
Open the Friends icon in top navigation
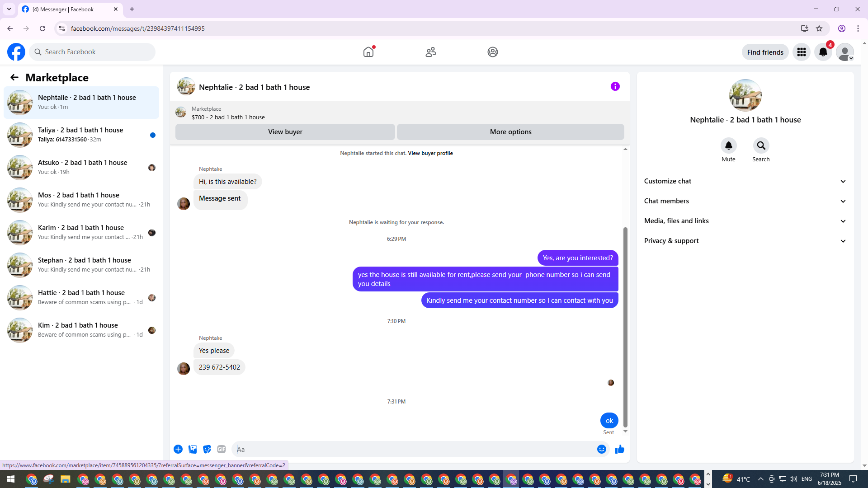[431, 52]
